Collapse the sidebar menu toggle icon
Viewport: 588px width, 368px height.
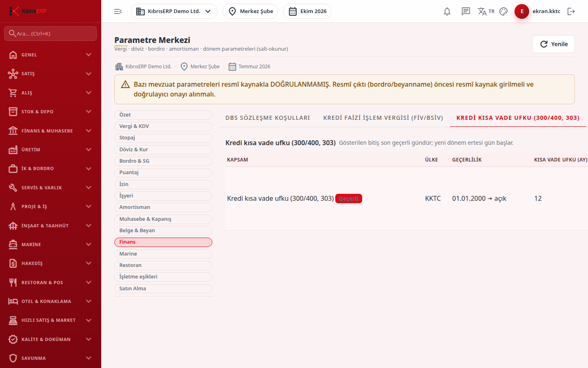pos(118,11)
